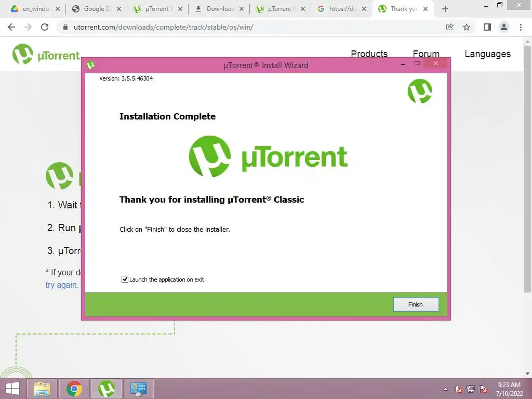The height and width of the screenshot is (399, 532).
Task: Open the Chrome profile avatar
Action: [504, 27]
